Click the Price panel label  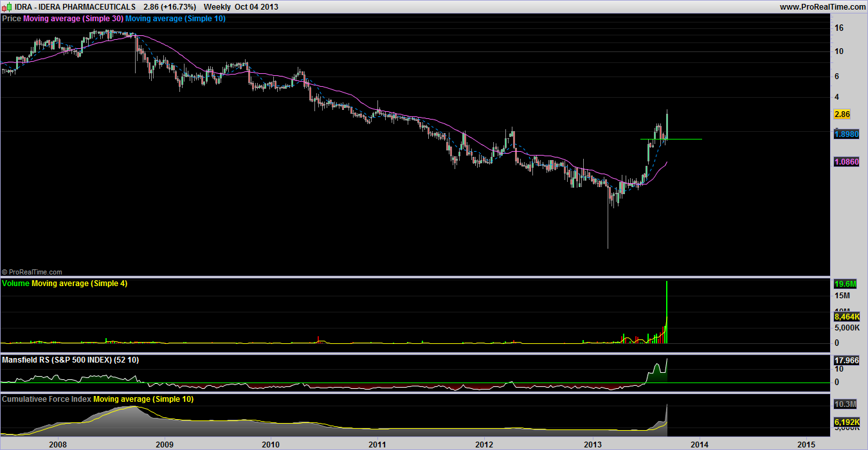tap(12, 19)
